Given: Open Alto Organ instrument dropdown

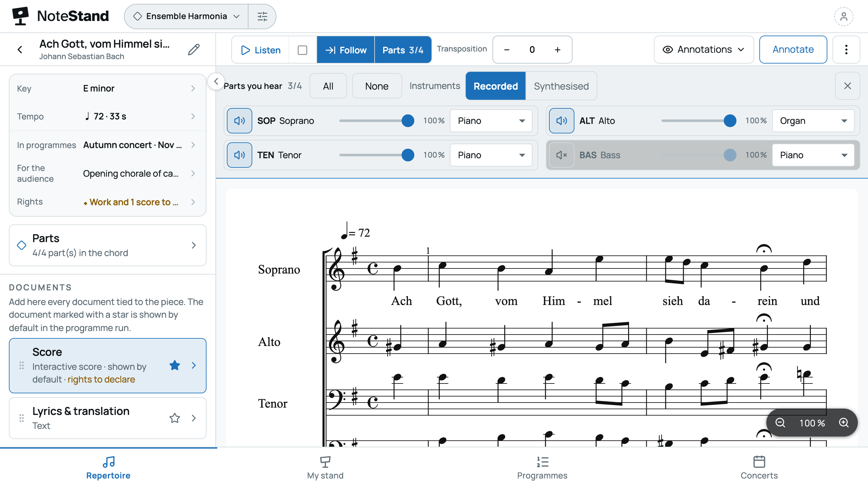Looking at the screenshot, I should (x=813, y=121).
